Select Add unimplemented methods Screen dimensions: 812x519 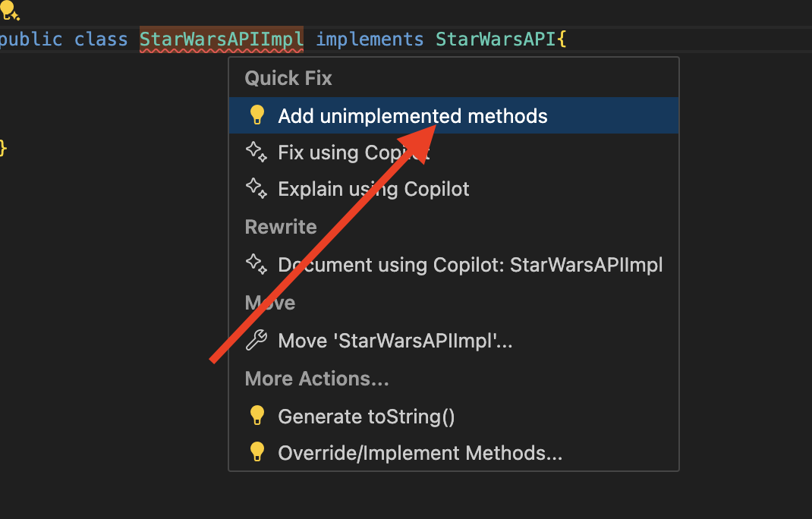454,115
